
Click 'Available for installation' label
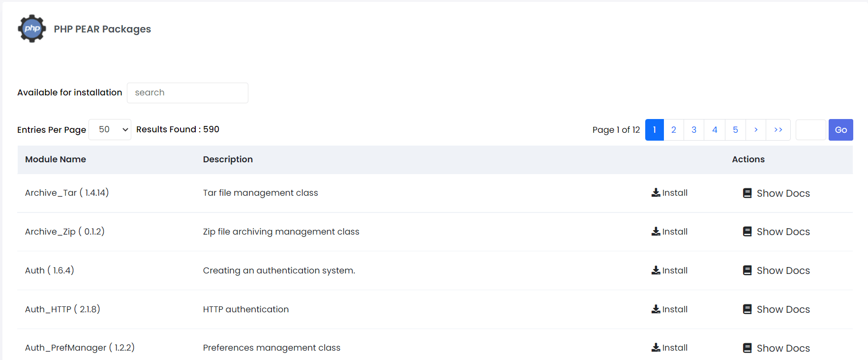point(70,92)
